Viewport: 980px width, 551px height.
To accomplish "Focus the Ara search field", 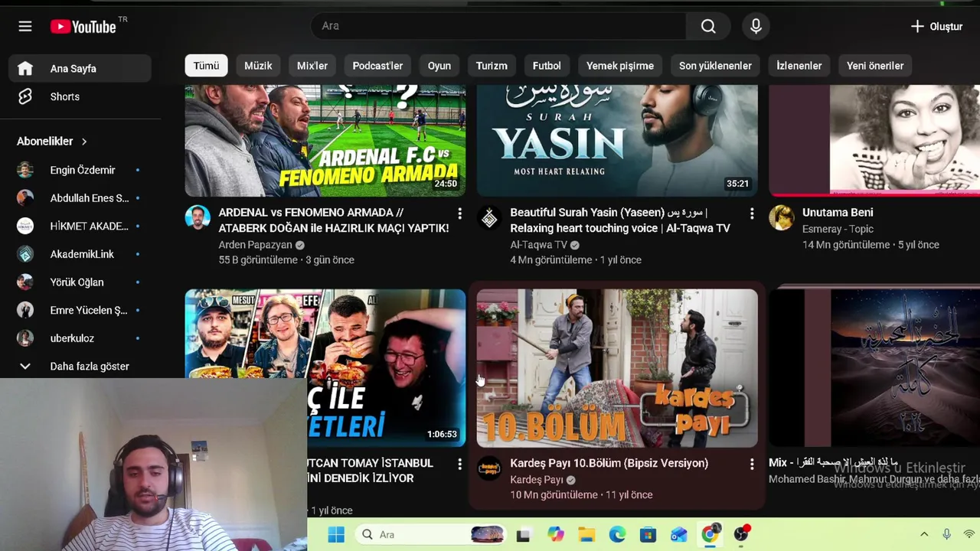I will (498, 26).
